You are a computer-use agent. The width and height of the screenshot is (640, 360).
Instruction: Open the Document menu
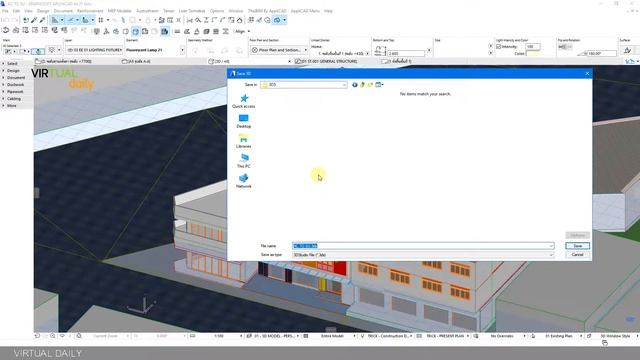coord(63,11)
